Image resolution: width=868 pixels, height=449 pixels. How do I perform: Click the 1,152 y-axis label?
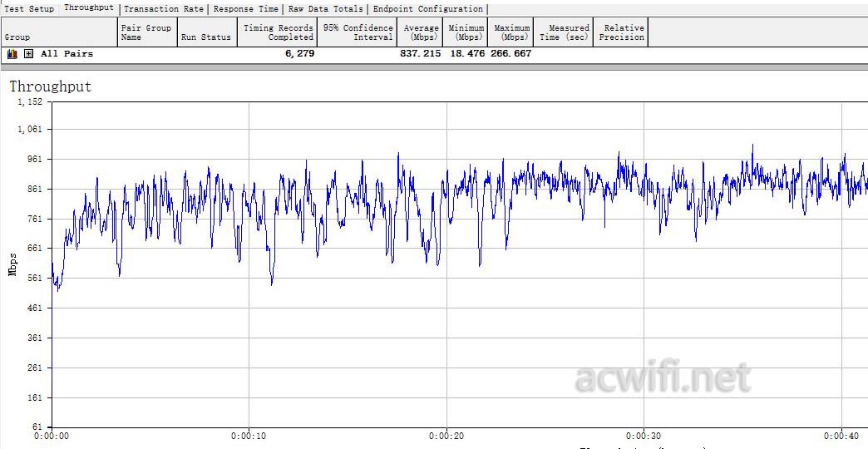point(30,102)
